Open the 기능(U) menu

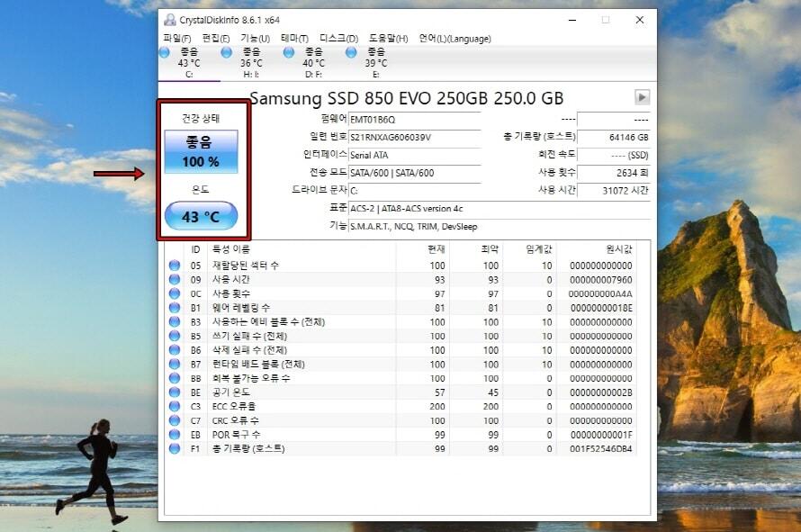(255, 39)
